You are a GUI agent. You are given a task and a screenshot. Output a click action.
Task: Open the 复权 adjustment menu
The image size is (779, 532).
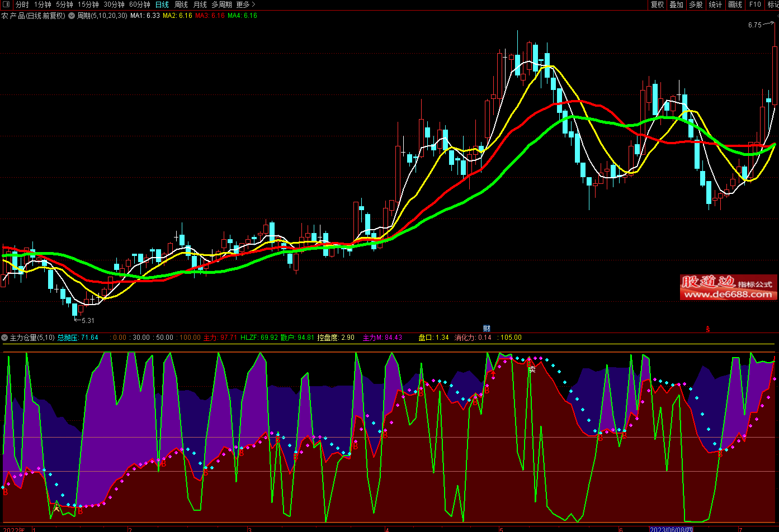tap(658, 4)
